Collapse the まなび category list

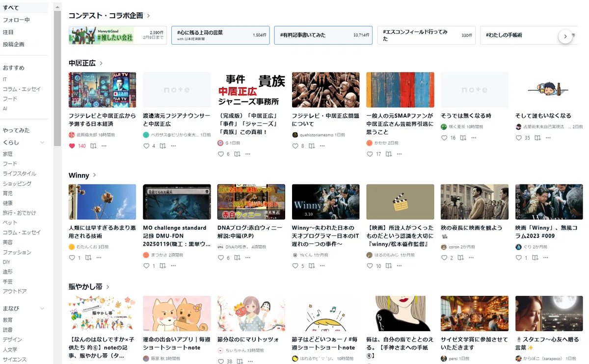(42, 309)
